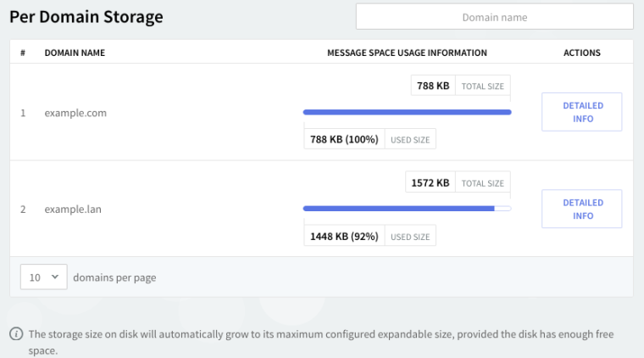Click the Actions column header
Screen dimensions: 644x358
point(582,53)
